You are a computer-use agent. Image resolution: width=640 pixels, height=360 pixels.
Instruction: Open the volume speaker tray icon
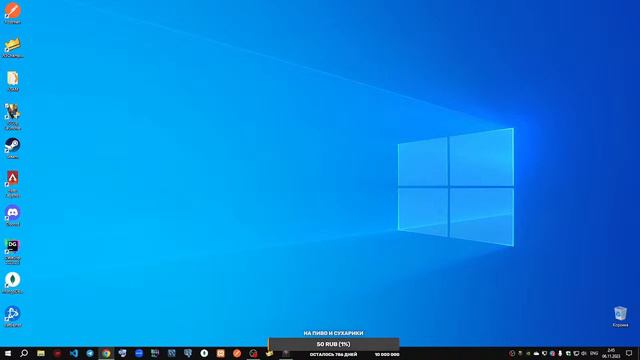click(584, 353)
